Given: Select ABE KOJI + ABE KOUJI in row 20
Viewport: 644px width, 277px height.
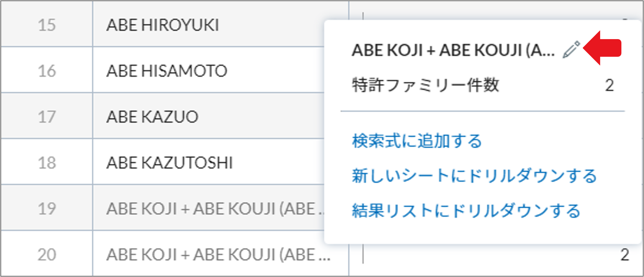Looking at the screenshot, I should point(218,254).
